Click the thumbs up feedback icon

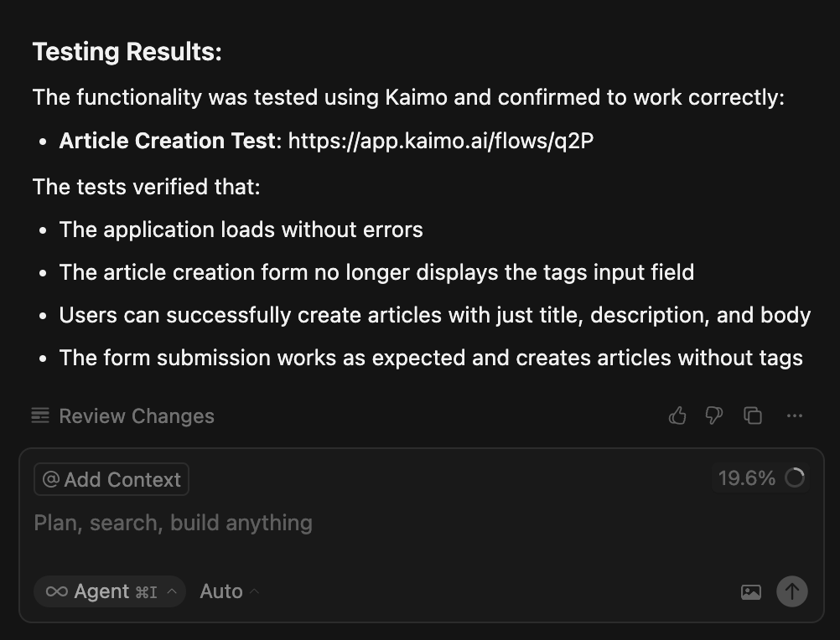677,415
